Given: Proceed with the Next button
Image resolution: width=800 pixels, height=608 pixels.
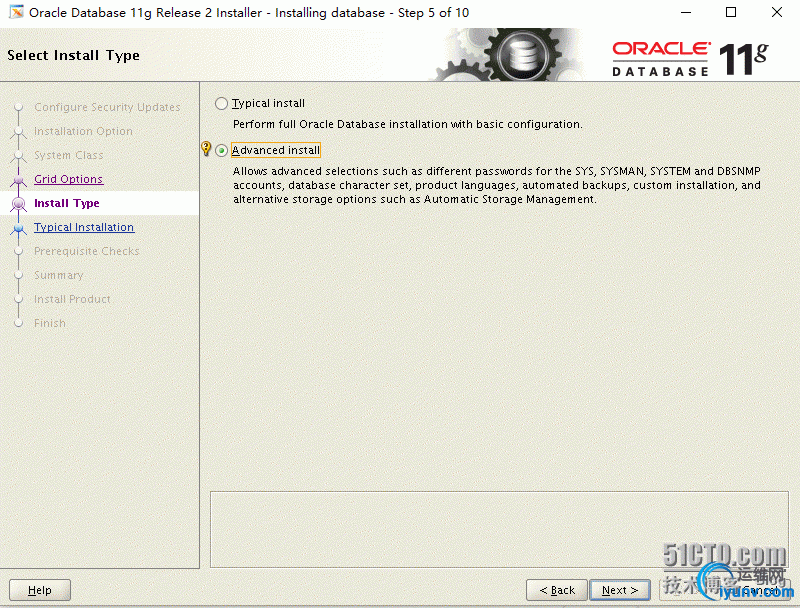Looking at the screenshot, I should click(x=620, y=590).
